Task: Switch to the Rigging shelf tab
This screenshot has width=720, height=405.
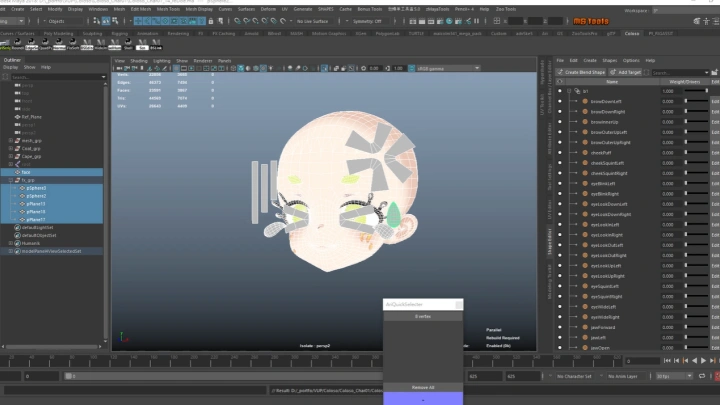Action: click(119, 34)
